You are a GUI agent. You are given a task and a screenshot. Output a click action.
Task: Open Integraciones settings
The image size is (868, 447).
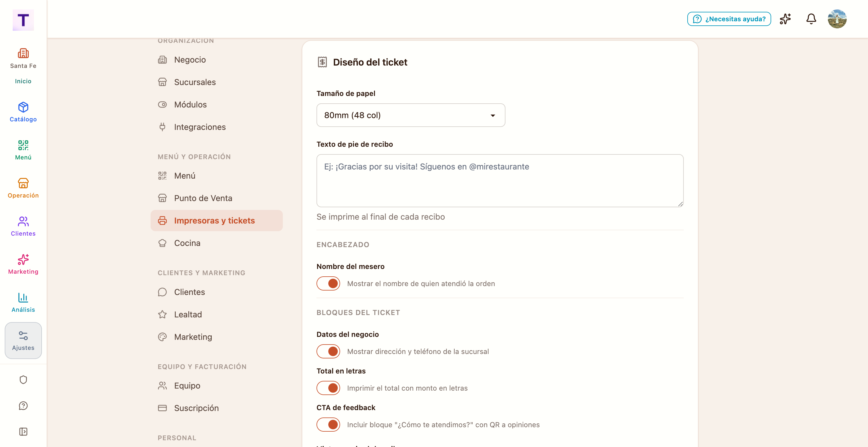click(x=216, y=127)
